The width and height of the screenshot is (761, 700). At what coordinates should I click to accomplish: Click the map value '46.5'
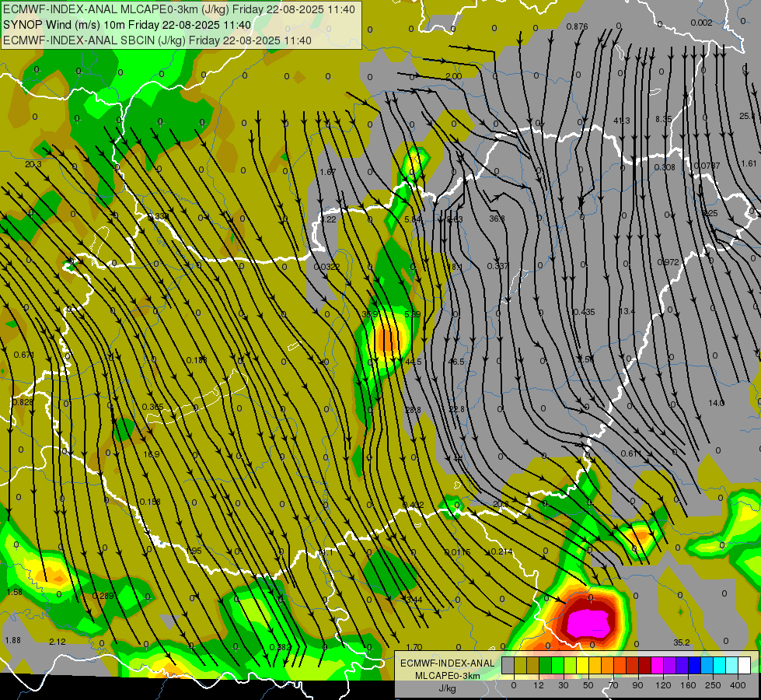456,362
